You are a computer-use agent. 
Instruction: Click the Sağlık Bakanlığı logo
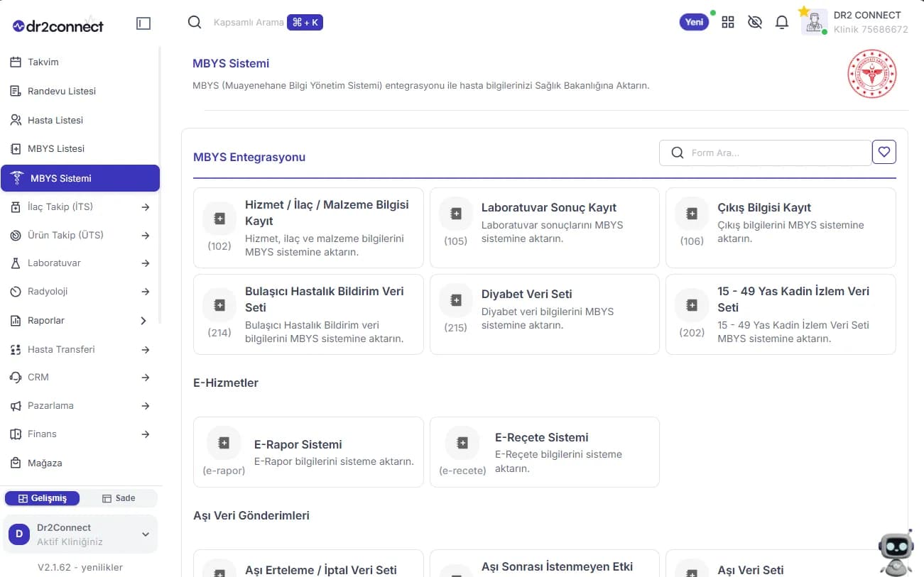coord(872,74)
